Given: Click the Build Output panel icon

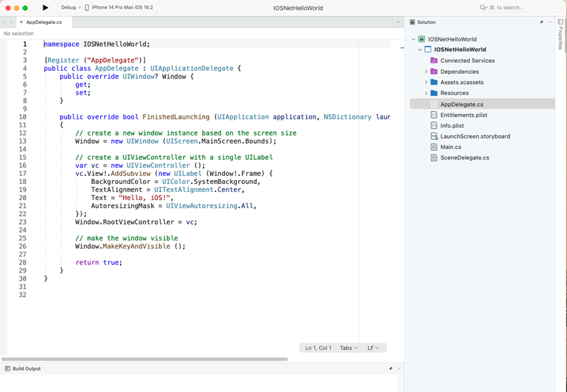Looking at the screenshot, I should (7, 369).
